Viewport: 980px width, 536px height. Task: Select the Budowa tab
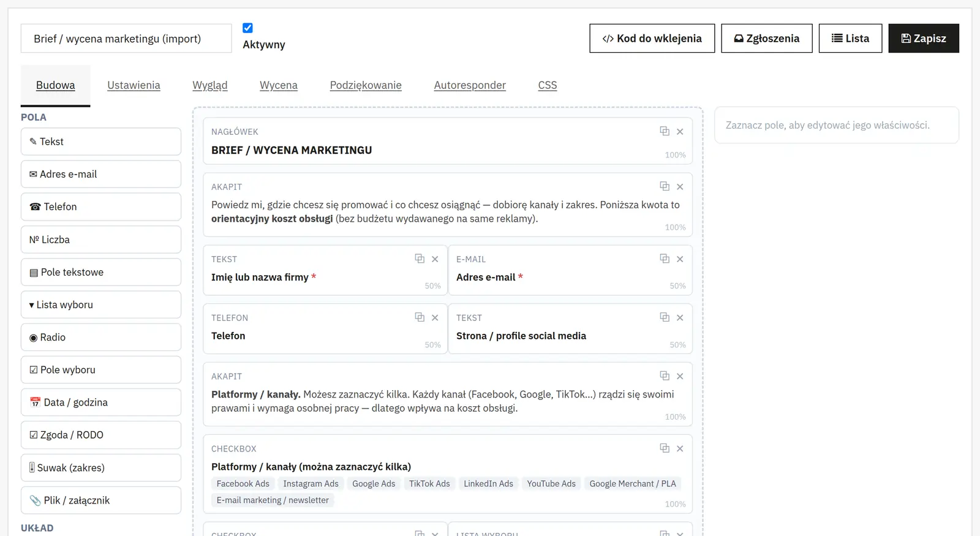[56, 85]
